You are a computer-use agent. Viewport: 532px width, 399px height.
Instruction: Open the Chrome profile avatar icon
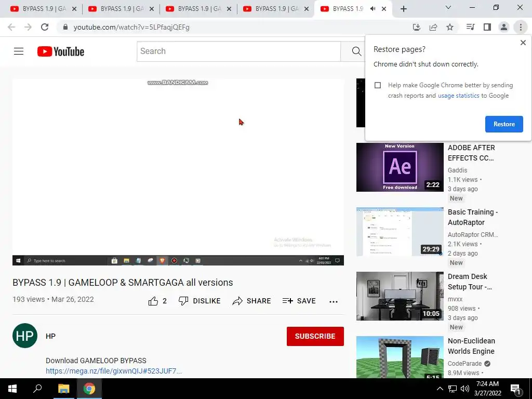click(504, 27)
